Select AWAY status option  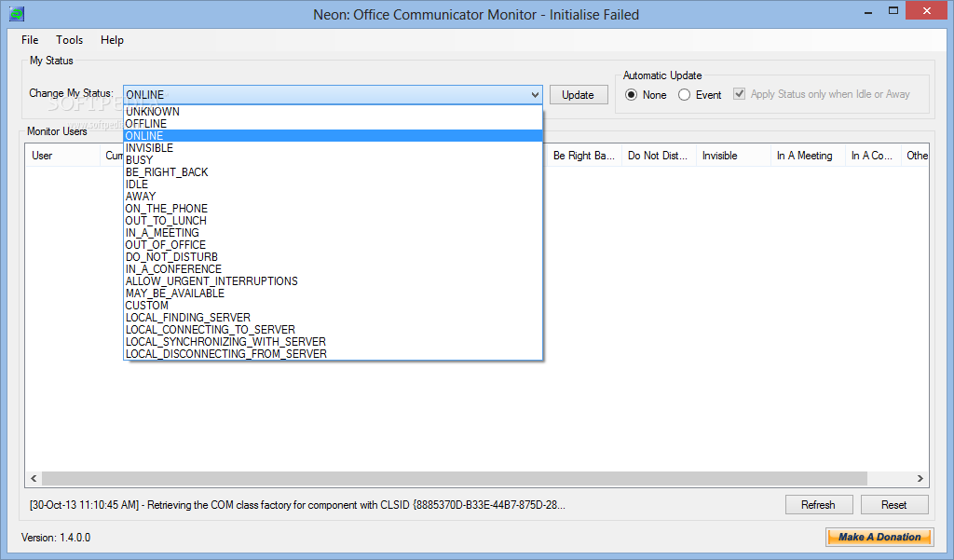click(x=333, y=197)
